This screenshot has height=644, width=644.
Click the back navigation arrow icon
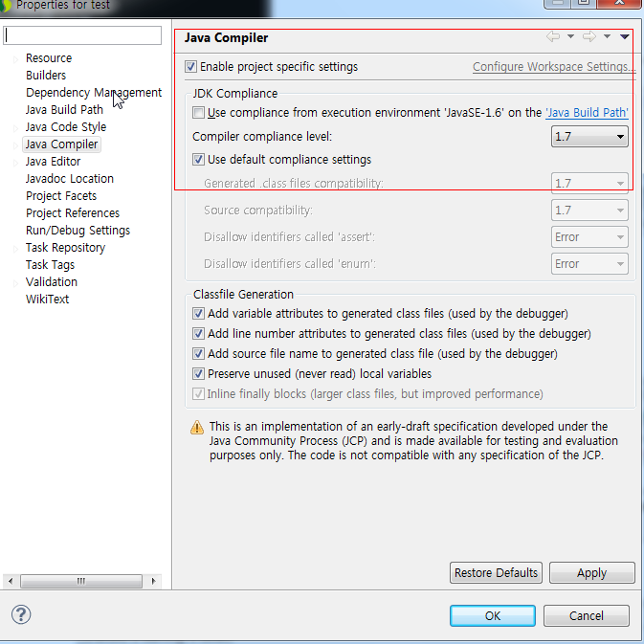click(552, 37)
